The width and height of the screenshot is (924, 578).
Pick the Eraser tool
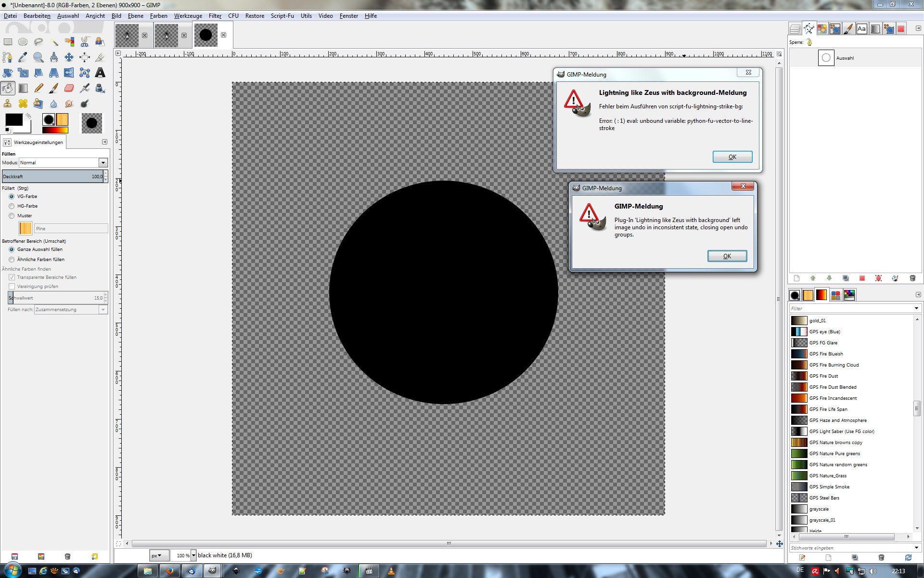point(69,88)
